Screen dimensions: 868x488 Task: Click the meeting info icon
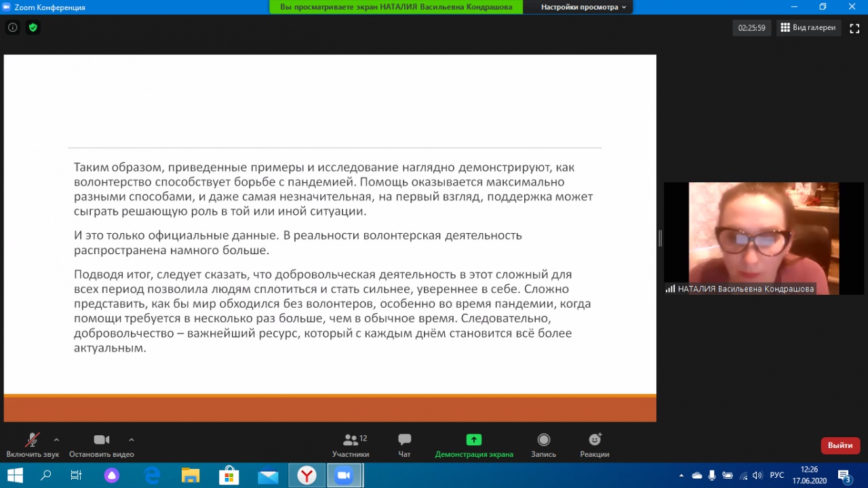[12, 28]
